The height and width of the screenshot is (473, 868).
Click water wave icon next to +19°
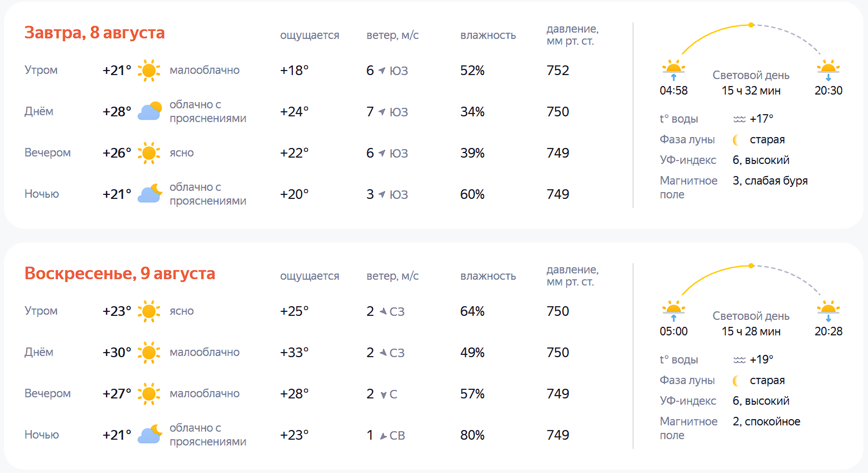pos(739,360)
